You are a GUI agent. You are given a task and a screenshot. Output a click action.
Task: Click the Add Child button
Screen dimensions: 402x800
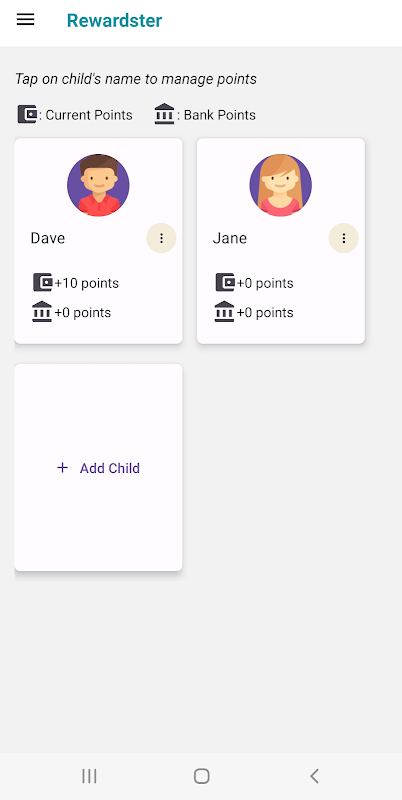(x=98, y=468)
